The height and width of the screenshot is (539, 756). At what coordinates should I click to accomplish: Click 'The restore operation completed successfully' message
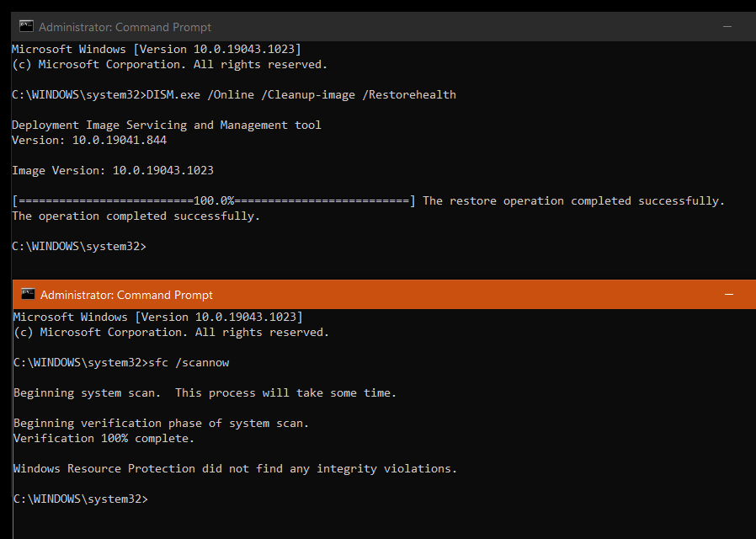point(574,201)
